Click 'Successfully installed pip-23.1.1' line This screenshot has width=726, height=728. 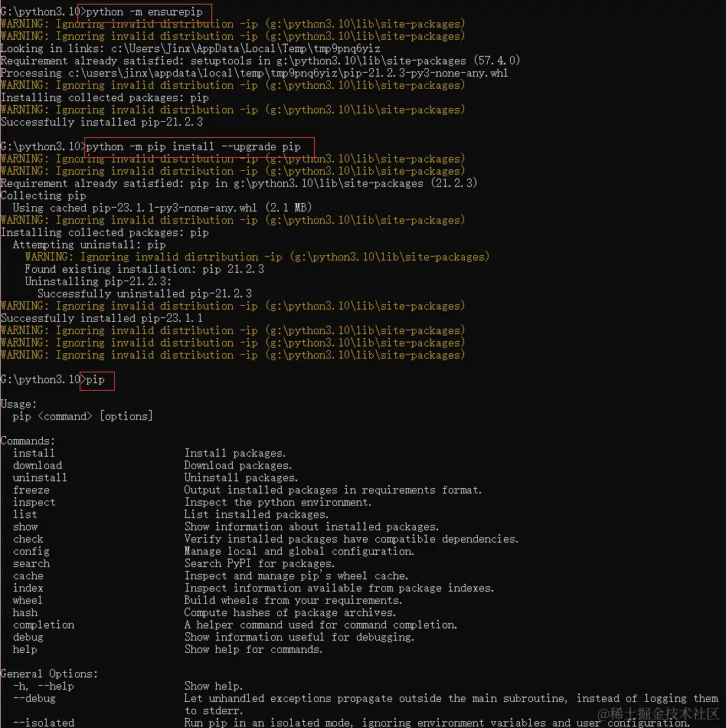tap(102, 318)
